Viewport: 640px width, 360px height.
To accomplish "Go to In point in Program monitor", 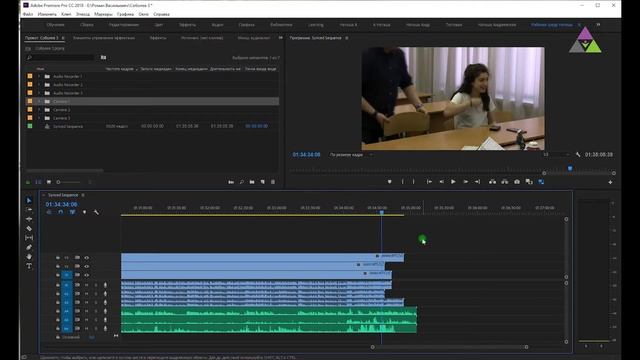I will (429, 182).
